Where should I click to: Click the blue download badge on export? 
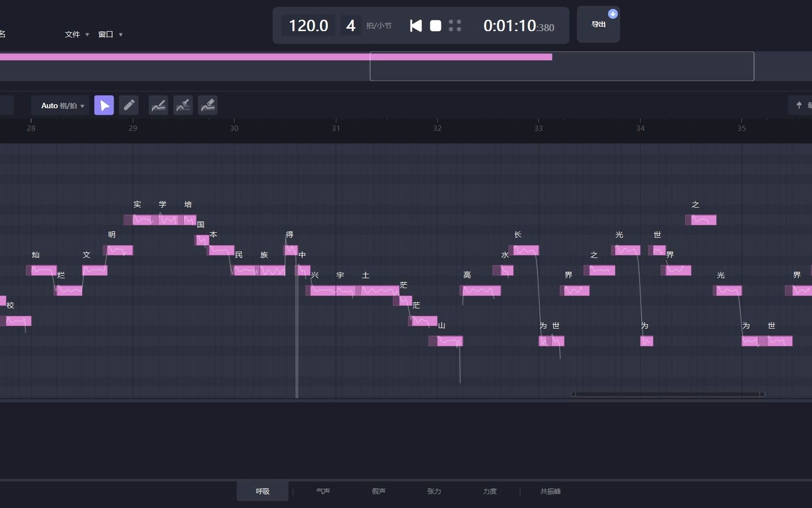613,14
